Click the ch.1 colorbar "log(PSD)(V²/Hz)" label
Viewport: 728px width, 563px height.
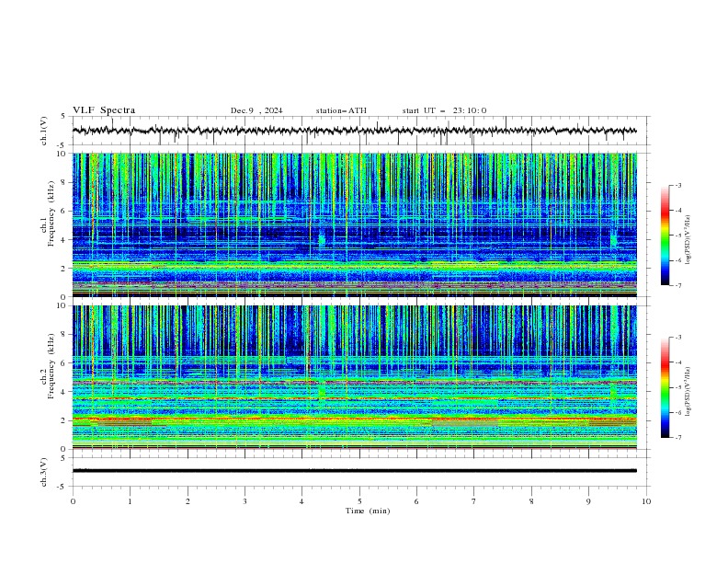(x=688, y=240)
